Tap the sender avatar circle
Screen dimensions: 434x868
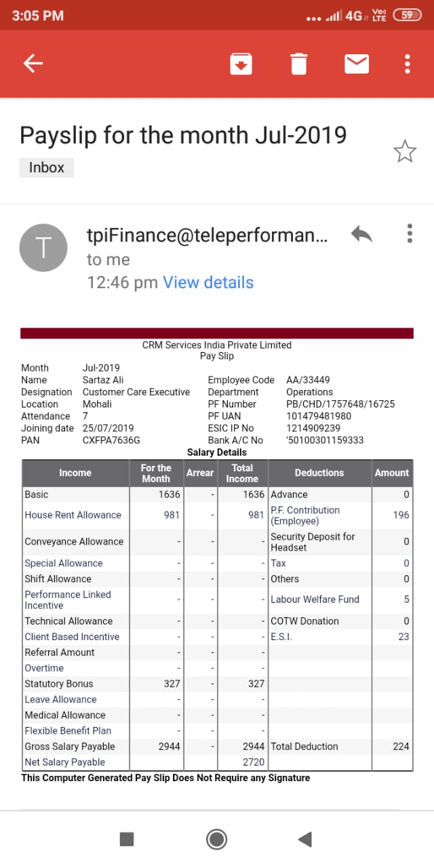[43, 248]
